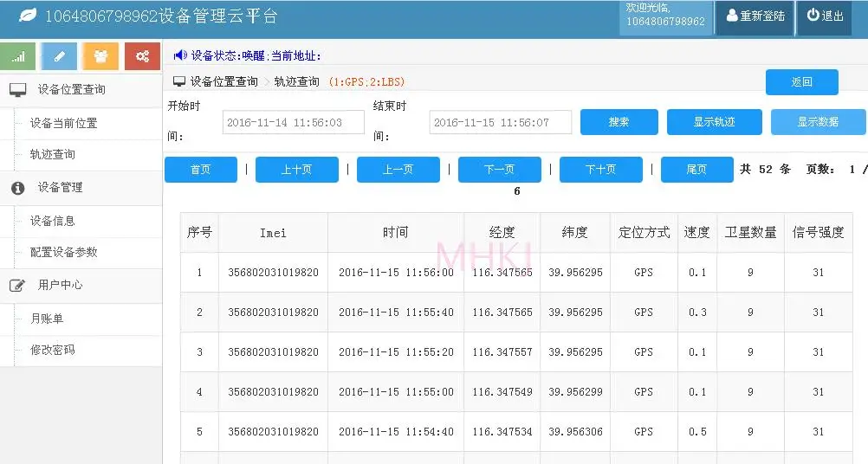Click 设备位置查询 breadcrumb link

pos(223,82)
